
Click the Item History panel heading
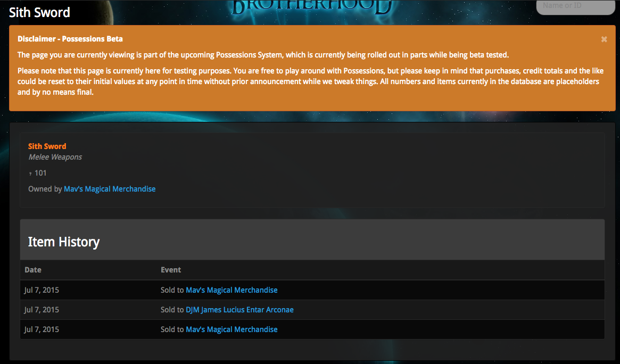(x=64, y=242)
